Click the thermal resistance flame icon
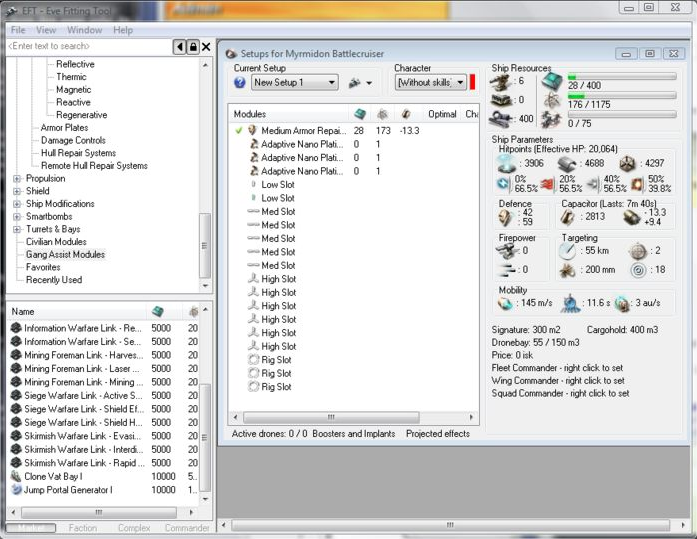Image resolution: width=697 pixels, height=539 pixels. (x=547, y=184)
